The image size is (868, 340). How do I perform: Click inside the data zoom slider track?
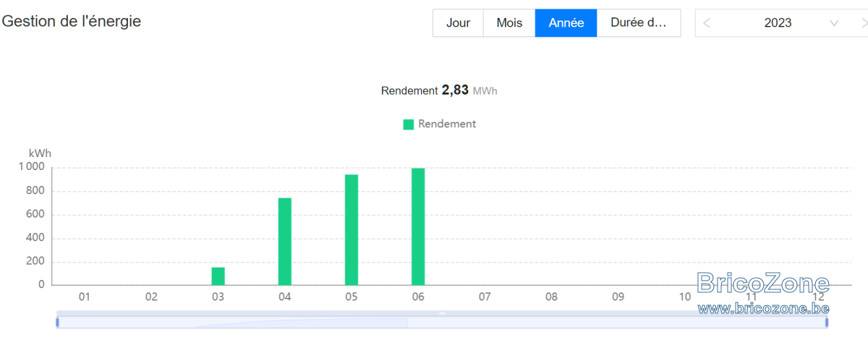tap(442, 323)
